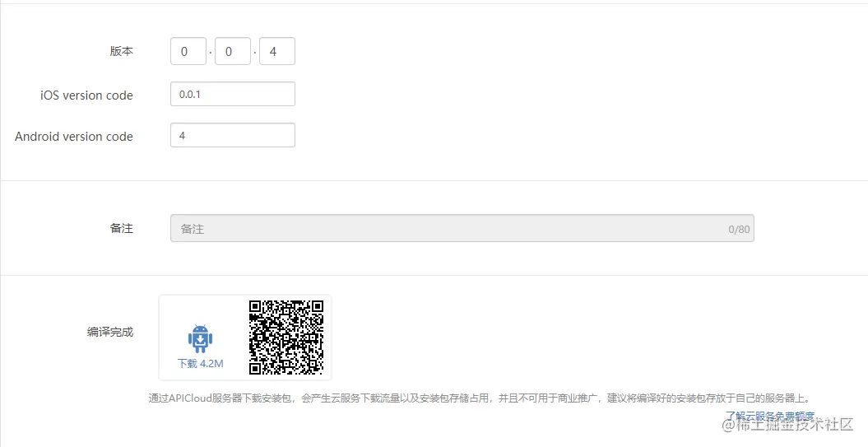868x447 pixels.
Task: Click the 备注 remarks input box
Action: 462,228
